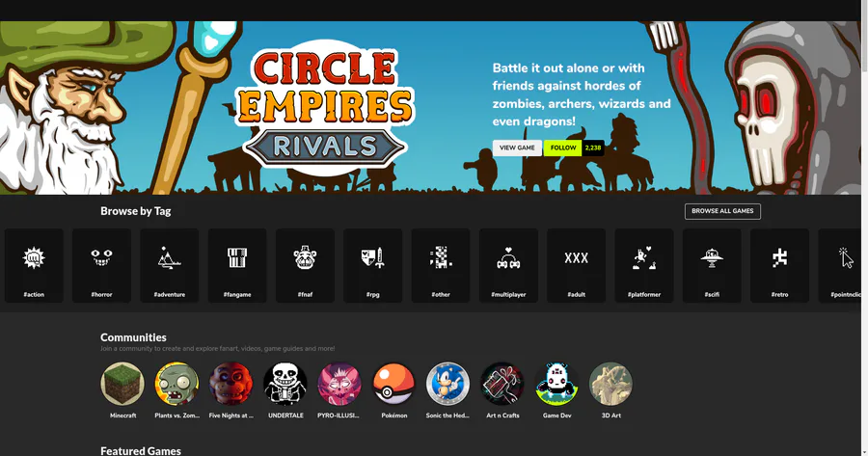The height and width of the screenshot is (456, 868).
Task: Follow Circle Empires Rivals game
Action: 563,148
